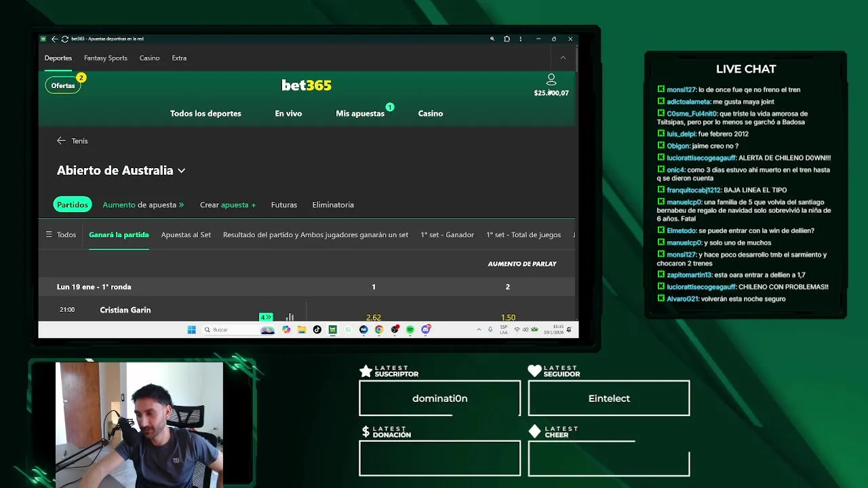868x488 pixels.
Task: Collapse the top product bar chevron
Action: pos(563,58)
